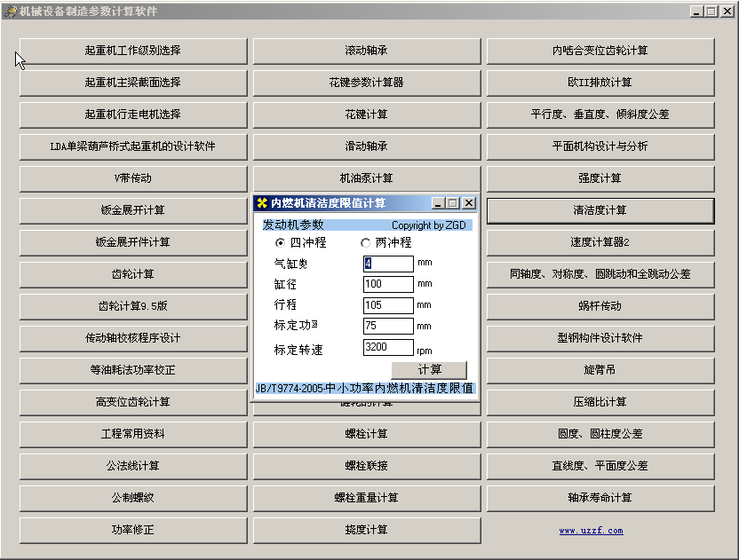Open 螺栓联接 module
739x560 pixels.
click(x=367, y=466)
